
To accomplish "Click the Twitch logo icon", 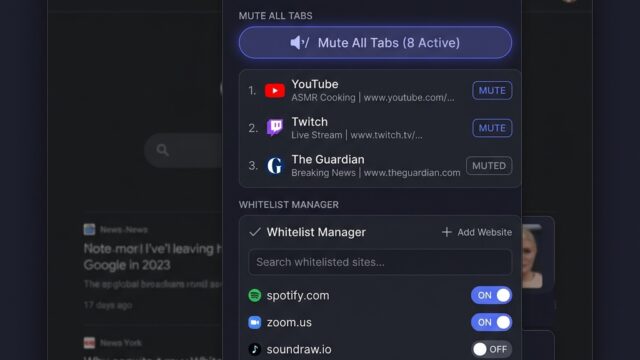I will [x=275, y=128].
